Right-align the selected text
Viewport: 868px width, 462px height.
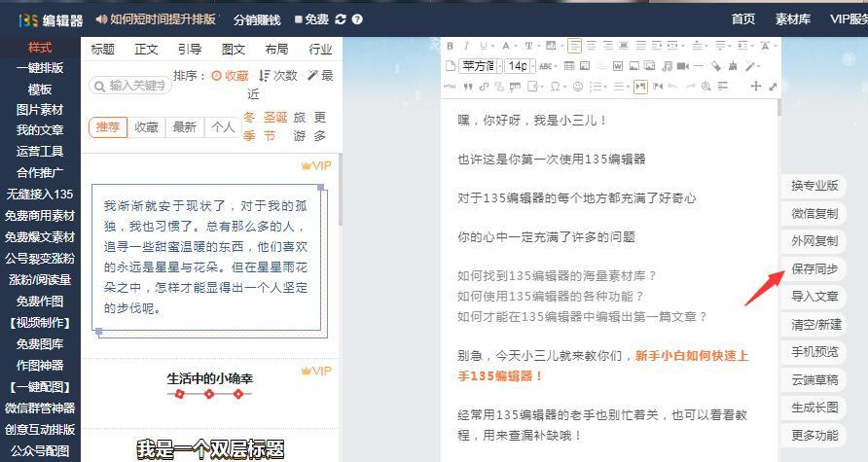pos(607,46)
